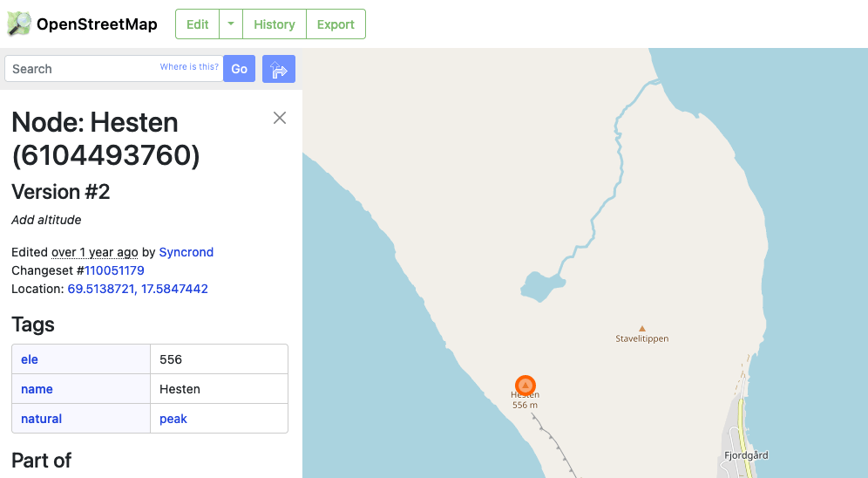Click the Fjordgård place label on map
Viewport: 868px width, 478px height.
[746, 455]
